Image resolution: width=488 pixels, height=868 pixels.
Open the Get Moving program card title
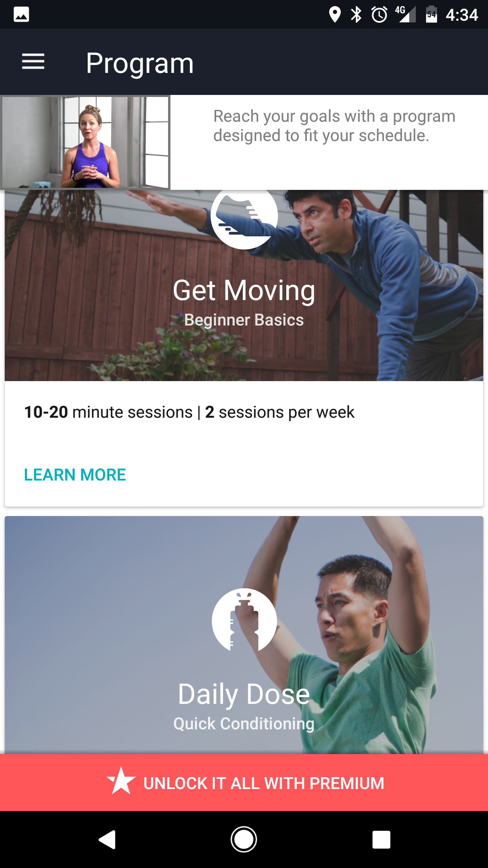[x=244, y=290]
